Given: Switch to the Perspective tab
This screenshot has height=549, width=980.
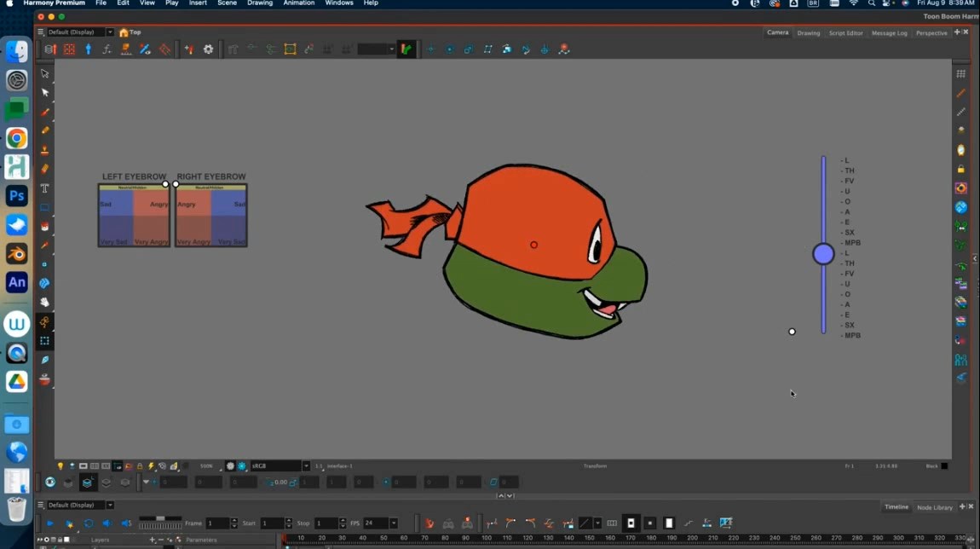Looking at the screenshot, I should coord(931,33).
